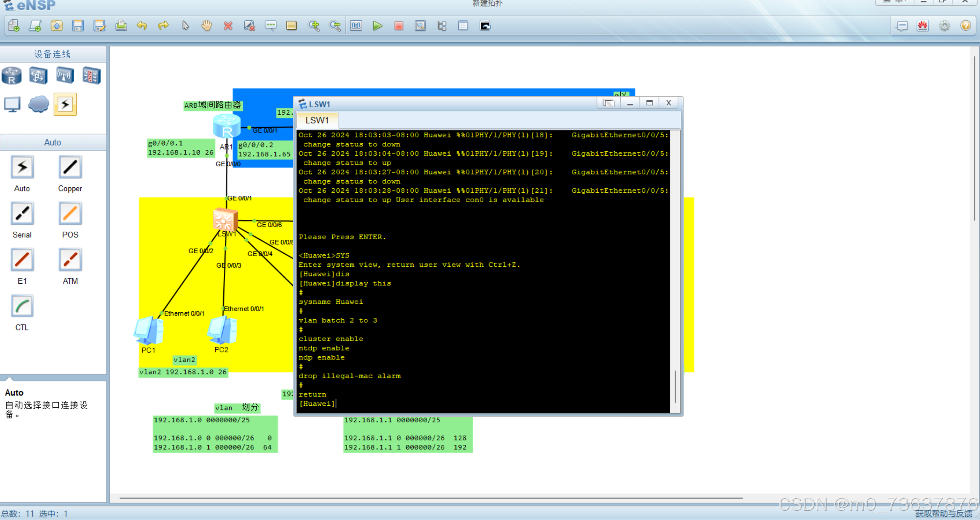This screenshot has height=520, width=980.
Task: Click the 获取帮助与反馈 link
Action: [943, 513]
